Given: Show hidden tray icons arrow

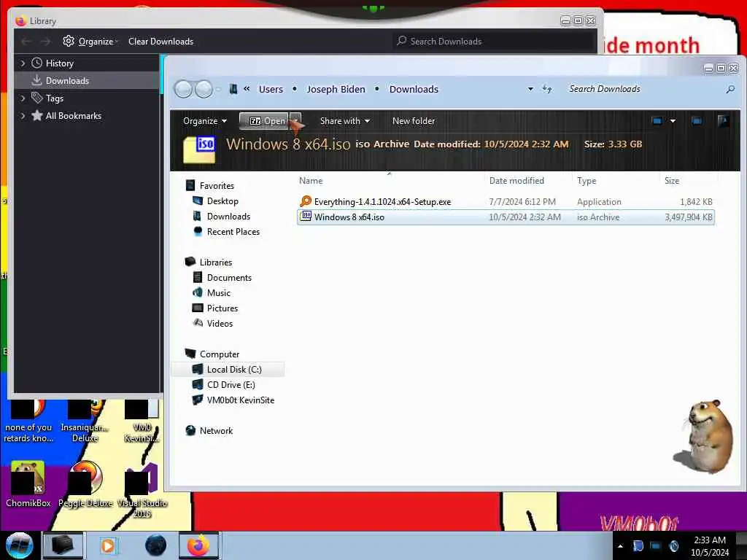Looking at the screenshot, I should tap(620, 546).
